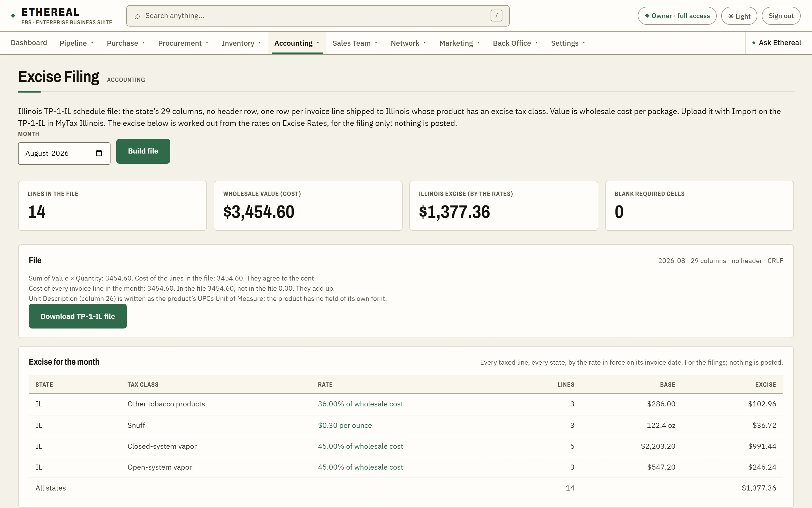Click the Build file button
812x508 pixels.
tap(143, 151)
